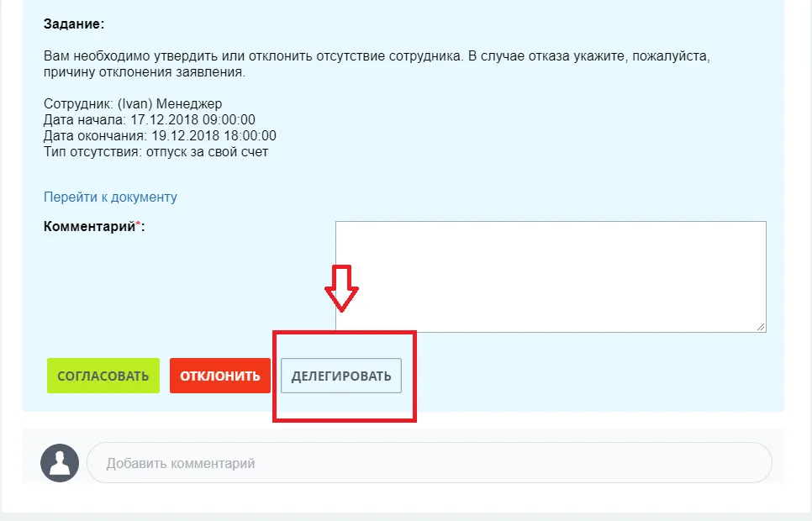Image resolution: width=812 pixels, height=521 pixels.
Task: Click the Дата начала label
Action: pyautogui.click(x=85, y=119)
